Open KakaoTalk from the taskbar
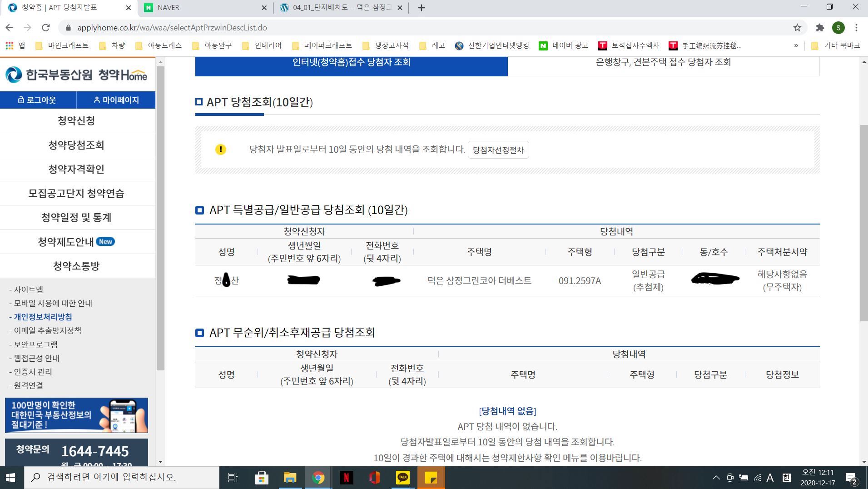 [402, 478]
